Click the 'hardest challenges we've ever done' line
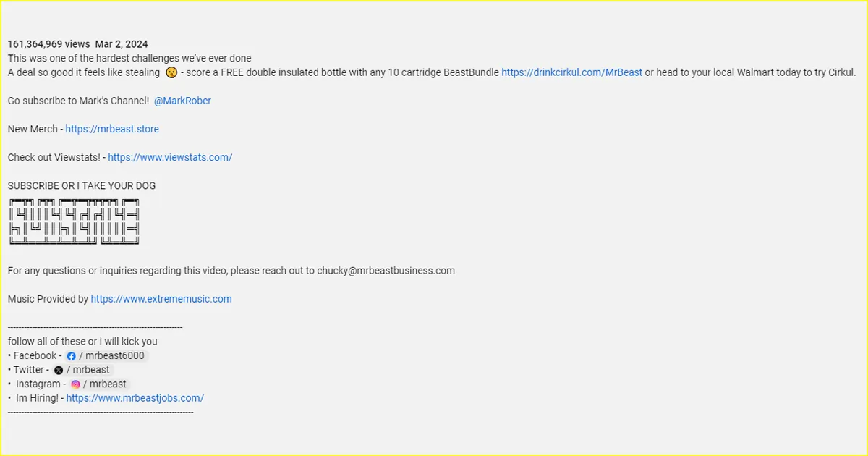The height and width of the screenshot is (456, 868). (x=129, y=58)
